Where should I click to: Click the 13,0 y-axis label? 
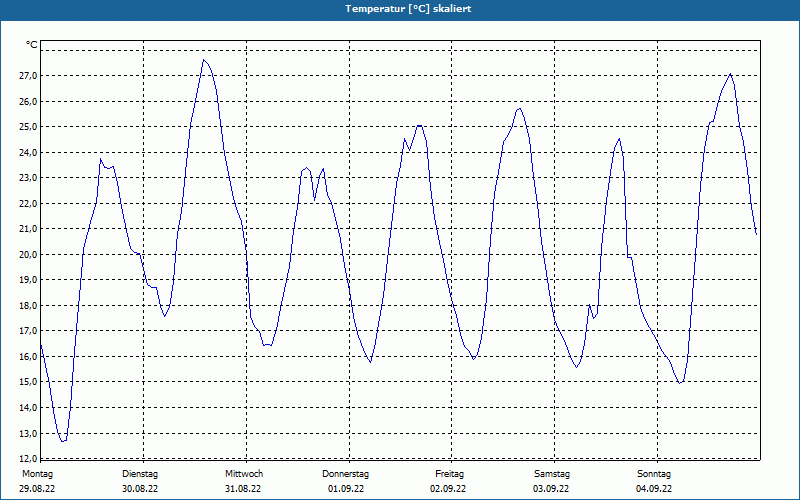tap(28, 433)
